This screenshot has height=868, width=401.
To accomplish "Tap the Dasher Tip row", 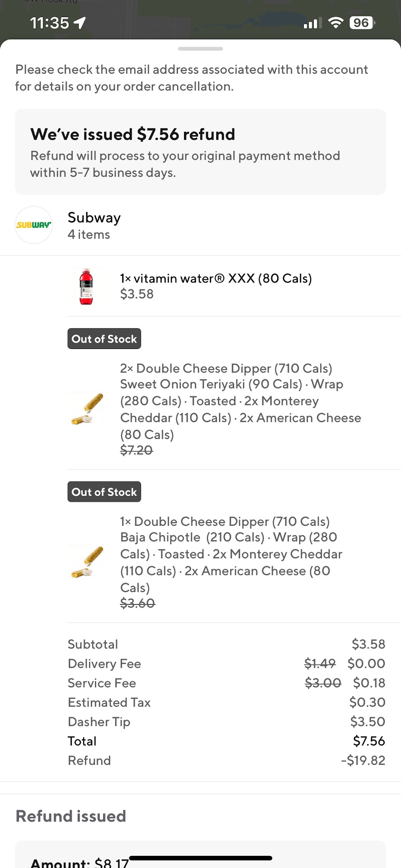I will [x=226, y=722].
